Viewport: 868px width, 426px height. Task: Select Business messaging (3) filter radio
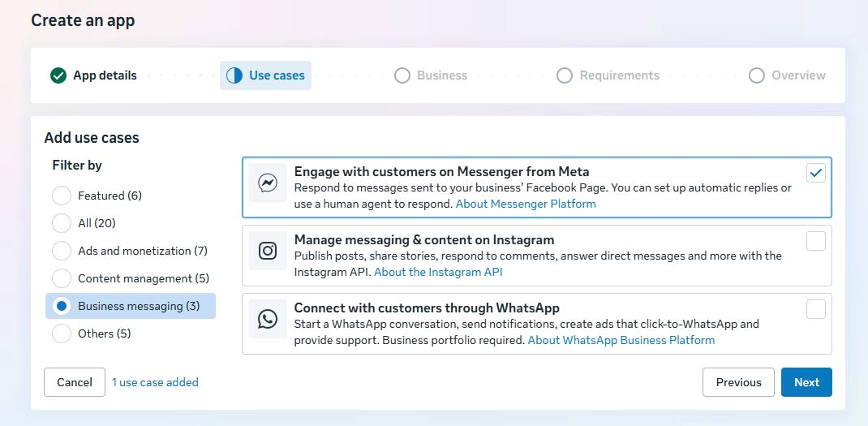(x=62, y=306)
